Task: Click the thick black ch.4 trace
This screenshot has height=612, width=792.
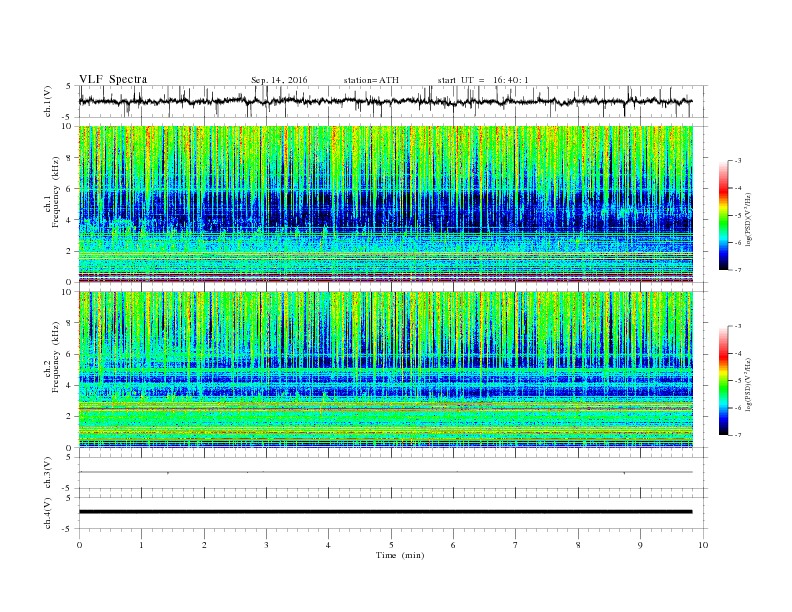Action: [x=386, y=512]
